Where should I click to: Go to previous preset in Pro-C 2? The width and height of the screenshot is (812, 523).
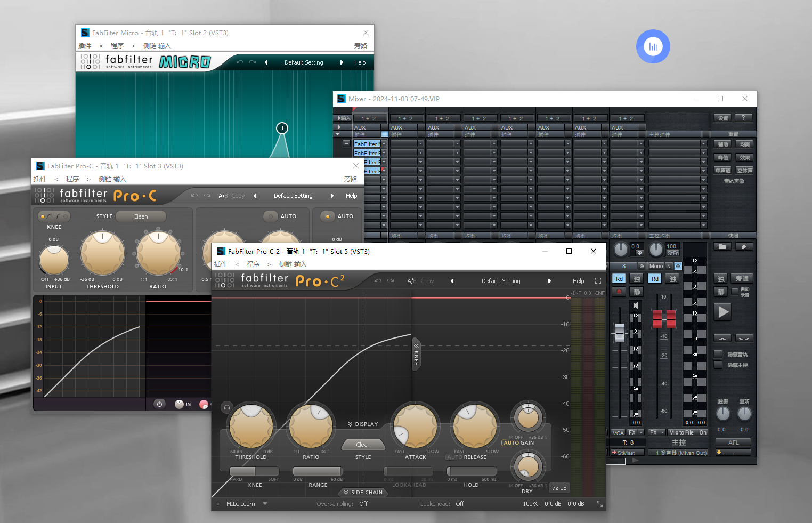coord(452,281)
